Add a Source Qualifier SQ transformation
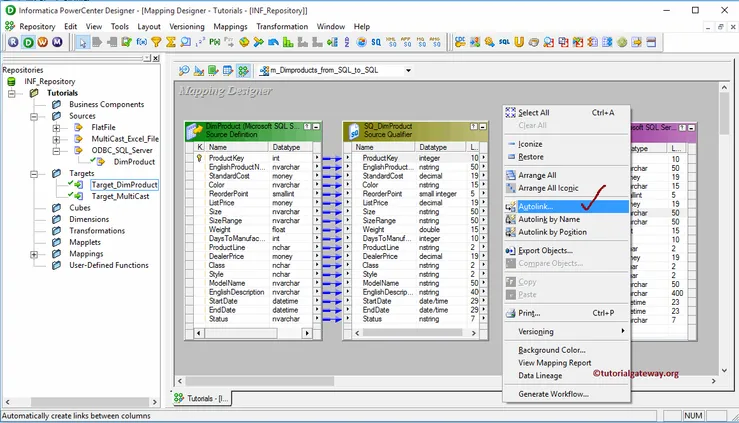 coord(376,42)
